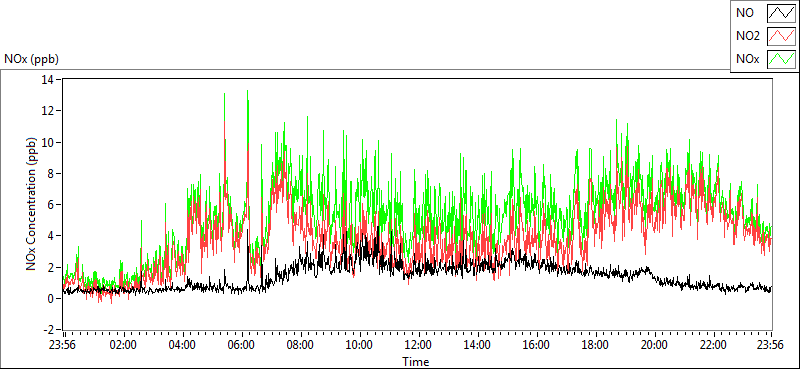The image size is (800, 369).
Task: Click the 0 y-axis value
Action: click(52, 299)
